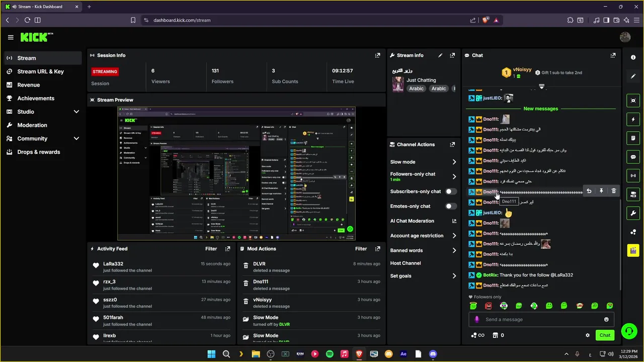Image resolution: width=644 pixels, height=362 pixels.
Task: Open the hamburger menu beside Kick logo
Action: pos(11,37)
